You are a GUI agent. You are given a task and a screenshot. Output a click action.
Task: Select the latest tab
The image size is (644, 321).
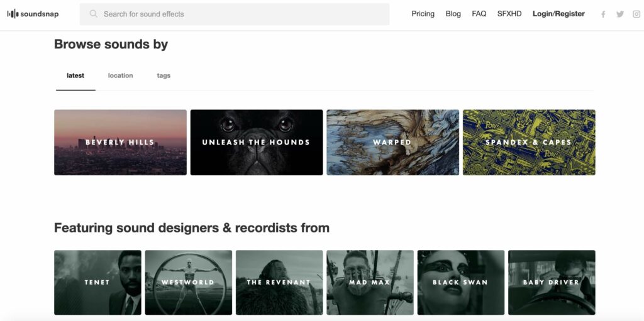coord(75,75)
